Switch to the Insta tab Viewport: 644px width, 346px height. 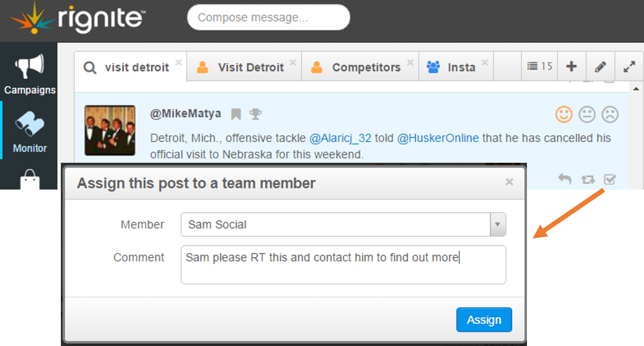pos(456,67)
